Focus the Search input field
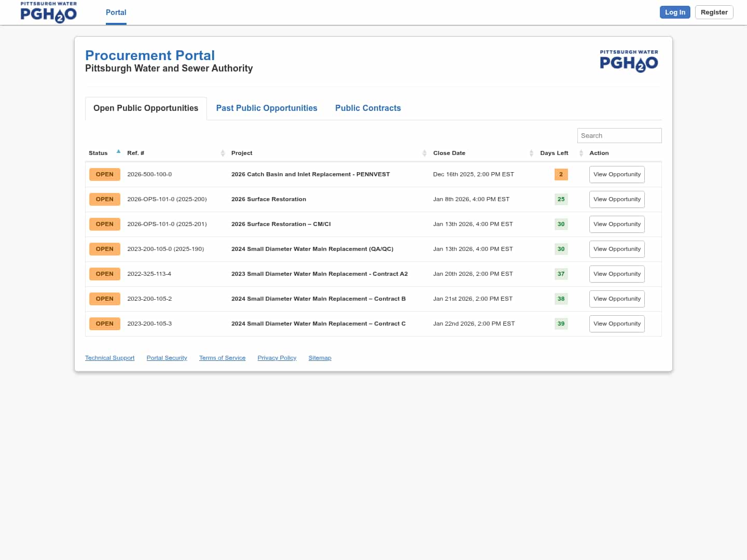Viewport: 747px width, 560px height. pyautogui.click(x=619, y=135)
